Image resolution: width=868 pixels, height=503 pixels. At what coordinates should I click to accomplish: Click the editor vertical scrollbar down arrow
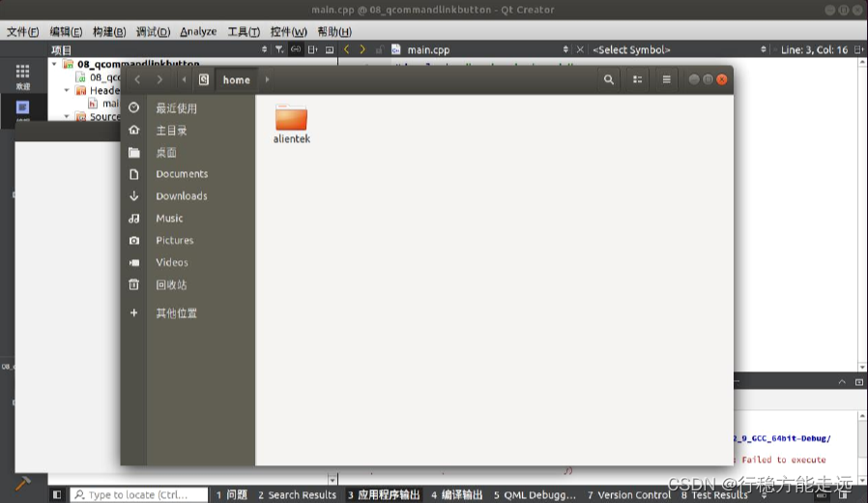(x=862, y=367)
